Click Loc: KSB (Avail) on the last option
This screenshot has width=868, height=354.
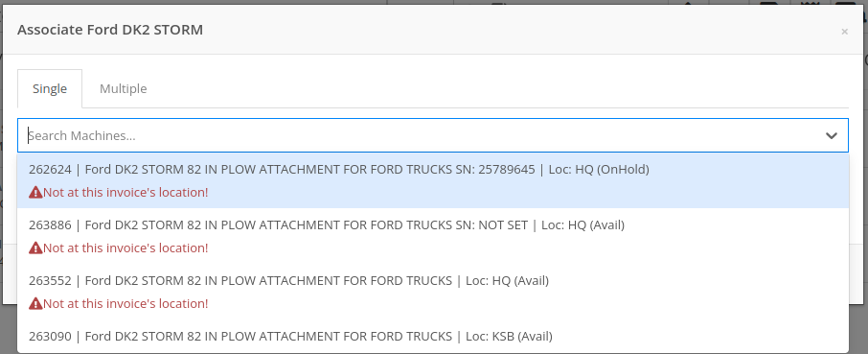pyautogui.click(x=509, y=337)
